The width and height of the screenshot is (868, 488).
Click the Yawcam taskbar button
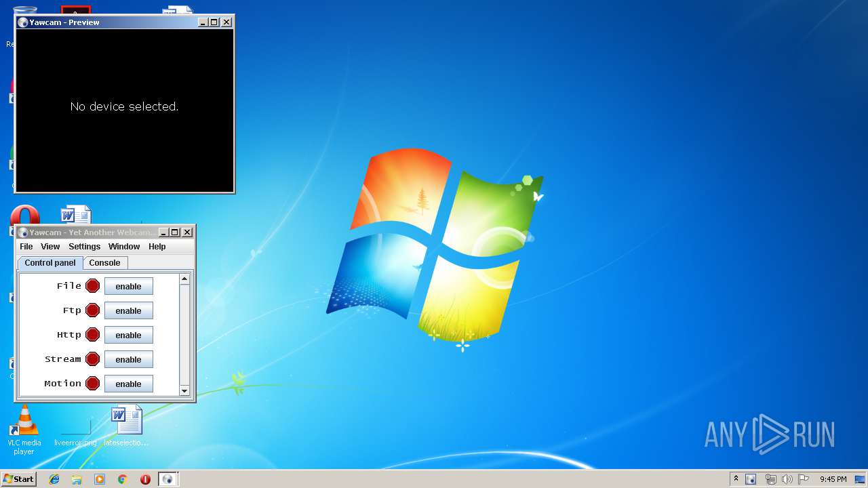coord(168,479)
